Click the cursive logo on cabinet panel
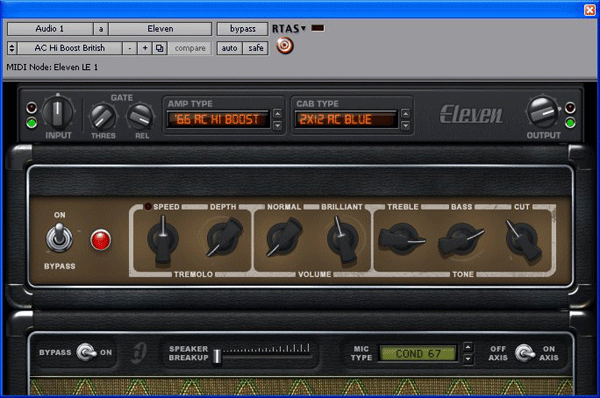The height and width of the screenshot is (398, 600). [x=139, y=353]
